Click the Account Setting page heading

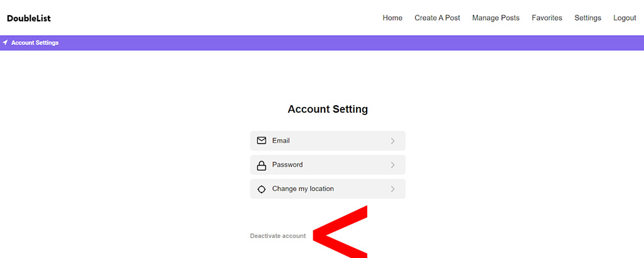pos(328,109)
